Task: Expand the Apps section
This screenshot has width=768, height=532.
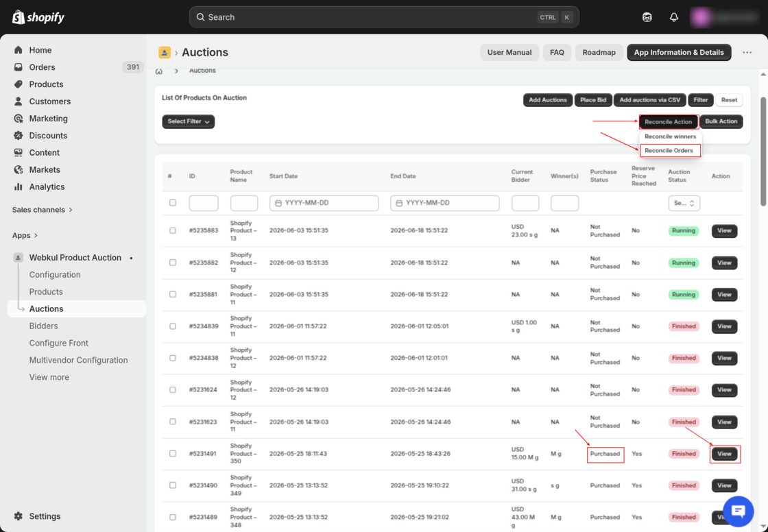Action: (25, 236)
